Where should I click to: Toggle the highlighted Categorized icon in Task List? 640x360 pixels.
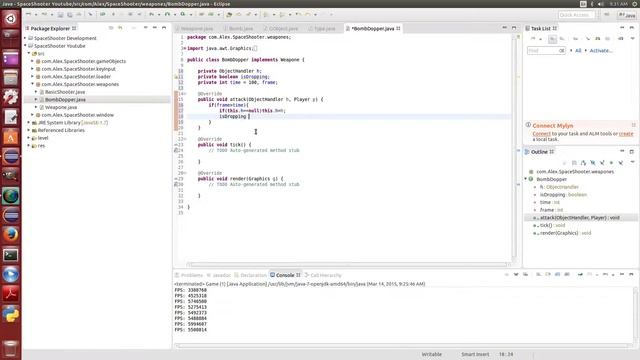(x=552, y=39)
